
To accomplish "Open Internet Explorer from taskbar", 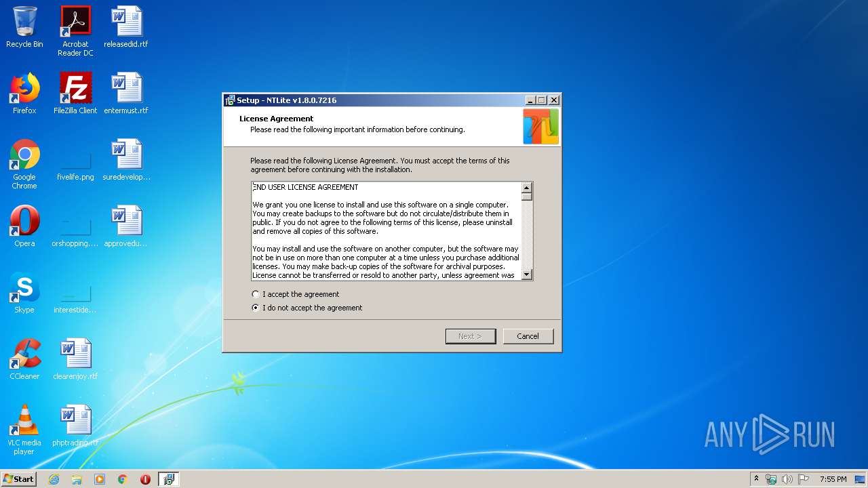I will [54, 479].
